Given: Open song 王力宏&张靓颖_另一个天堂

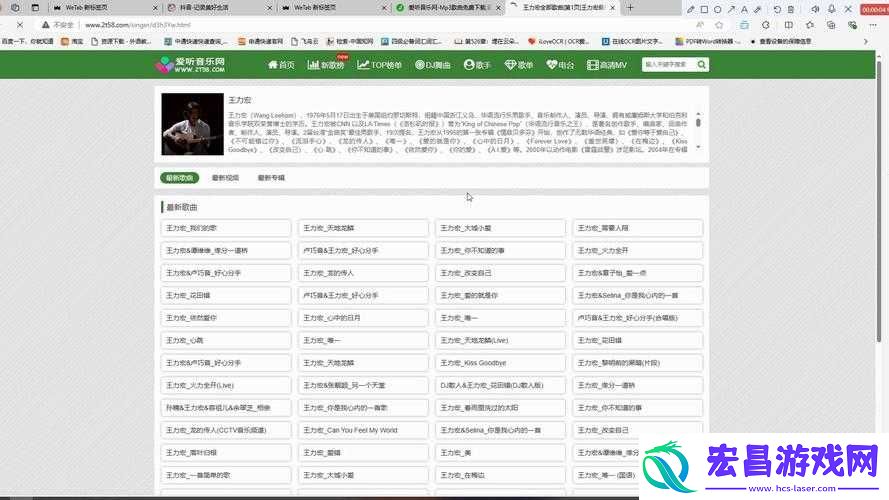Looking at the screenshot, I should point(363,385).
